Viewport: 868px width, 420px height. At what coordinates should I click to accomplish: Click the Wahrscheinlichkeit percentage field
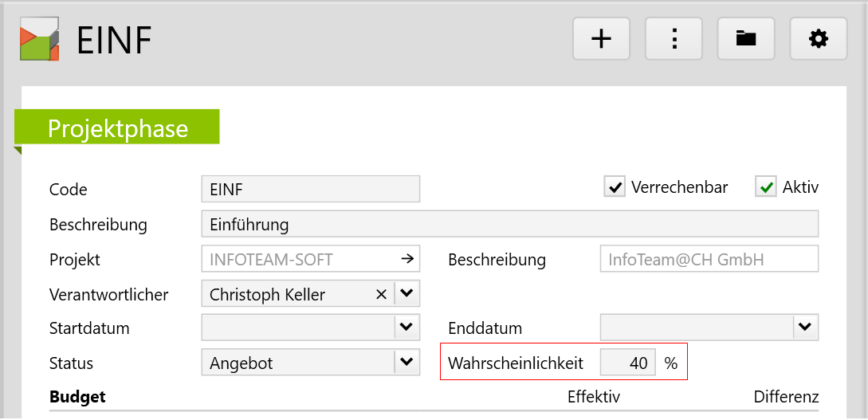pyautogui.click(x=627, y=363)
